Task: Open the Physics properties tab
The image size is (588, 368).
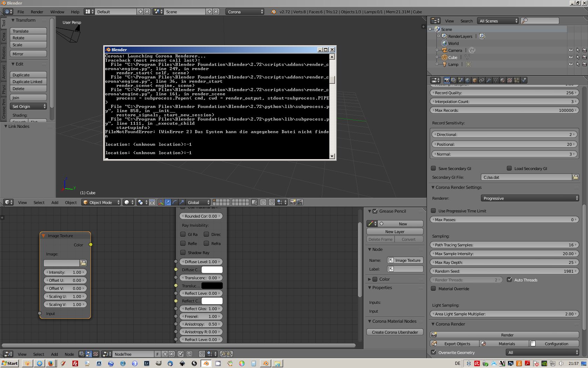Action: [x=524, y=80]
